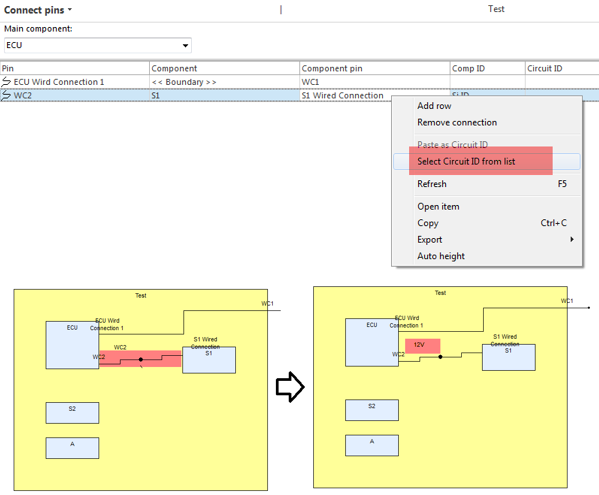Choose Paste as Circuit ID menu entry
This screenshot has height=495, width=599.
487,144
